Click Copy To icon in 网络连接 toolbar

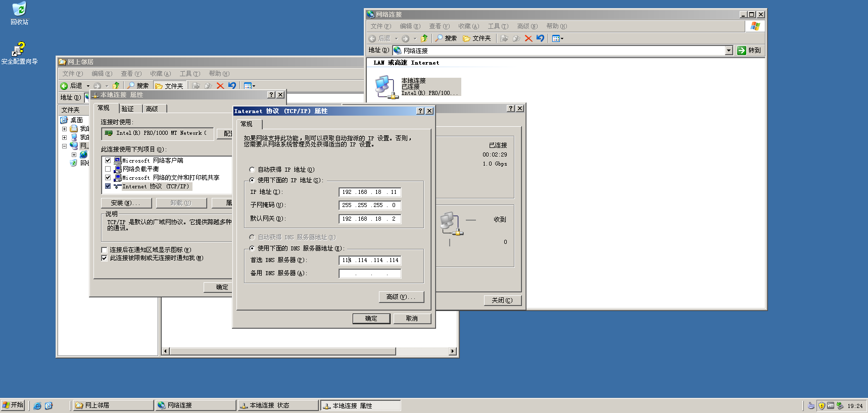click(516, 38)
